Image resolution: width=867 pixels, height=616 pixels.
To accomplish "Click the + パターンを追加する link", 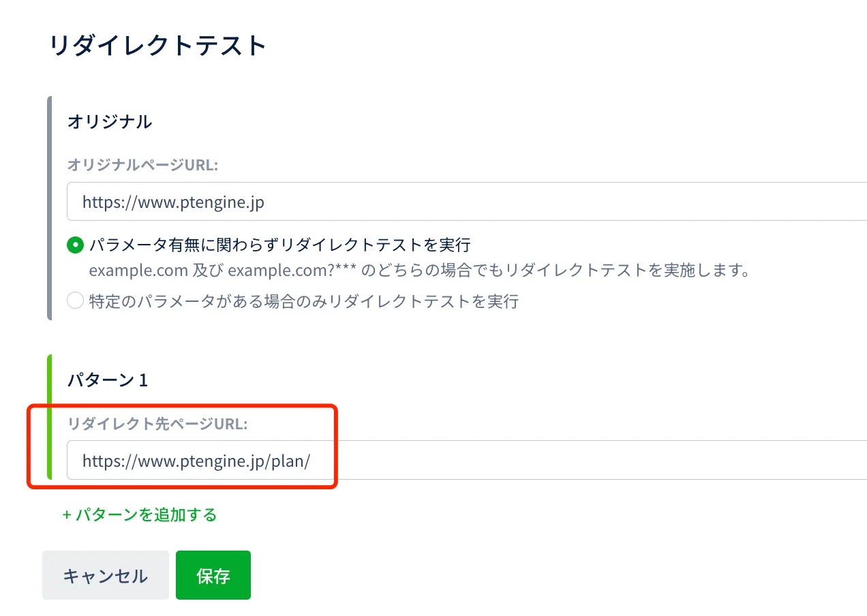I will 140,514.
